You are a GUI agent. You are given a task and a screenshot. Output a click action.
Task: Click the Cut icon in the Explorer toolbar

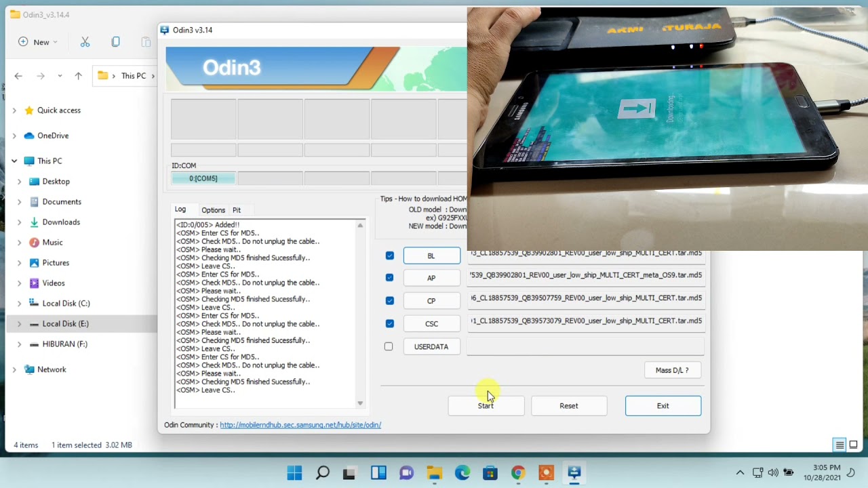tap(85, 42)
